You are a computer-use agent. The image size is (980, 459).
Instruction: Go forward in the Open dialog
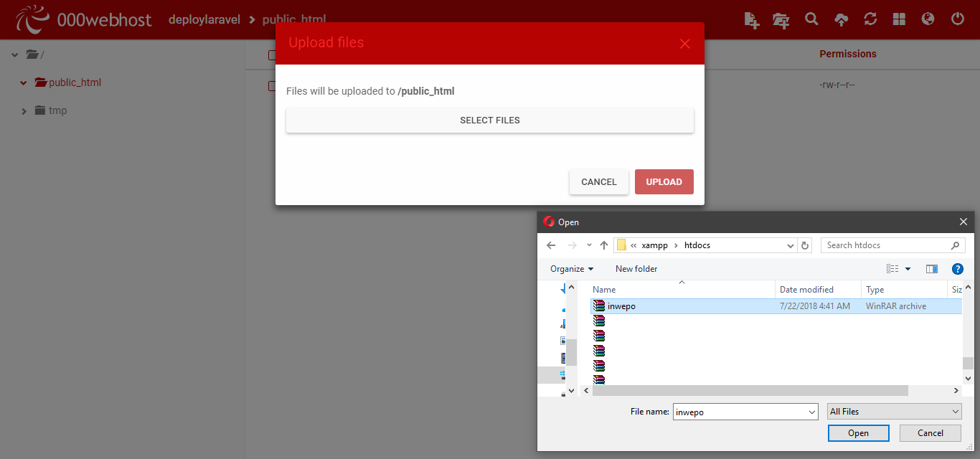(x=572, y=245)
